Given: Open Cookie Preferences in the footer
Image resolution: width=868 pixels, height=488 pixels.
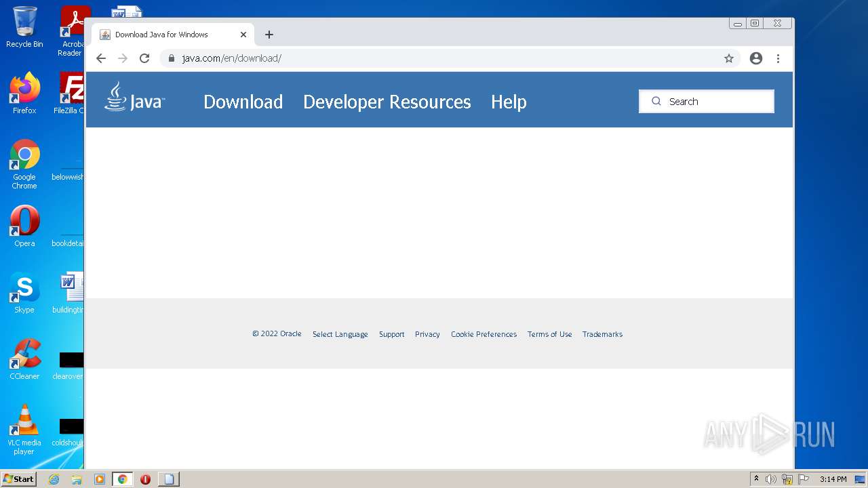Looking at the screenshot, I should [484, 334].
